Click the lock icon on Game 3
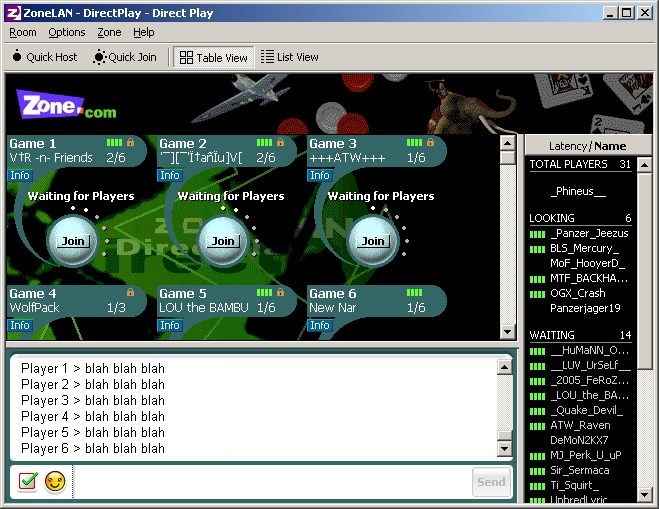Viewport: 659px width, 509px height. coord(430,142)
